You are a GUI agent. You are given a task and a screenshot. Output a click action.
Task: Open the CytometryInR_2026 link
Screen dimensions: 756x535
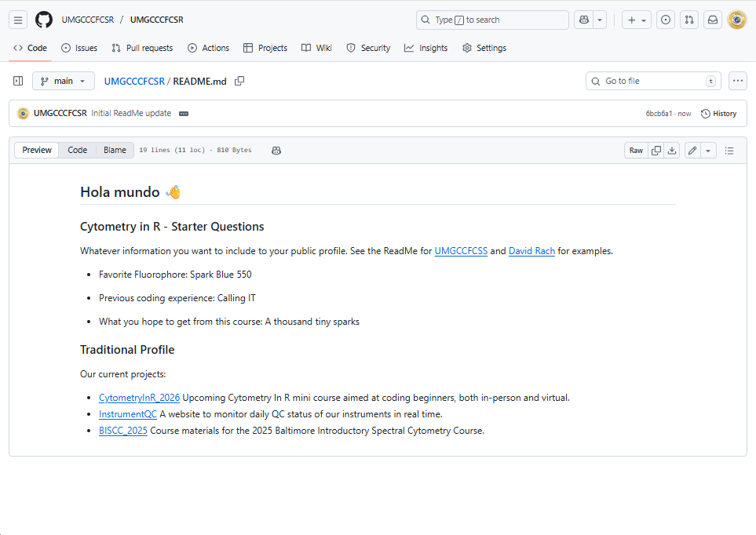(139, 398)
